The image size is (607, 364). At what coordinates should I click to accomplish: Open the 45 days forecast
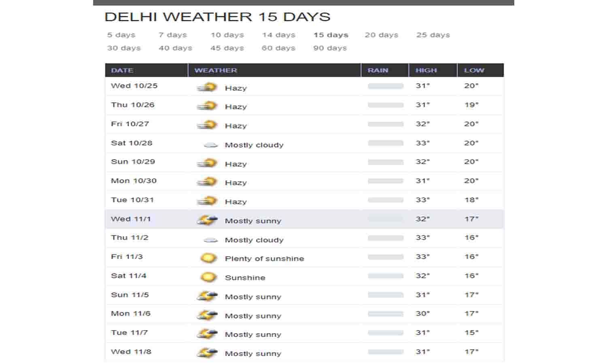(x=227, y=48)
